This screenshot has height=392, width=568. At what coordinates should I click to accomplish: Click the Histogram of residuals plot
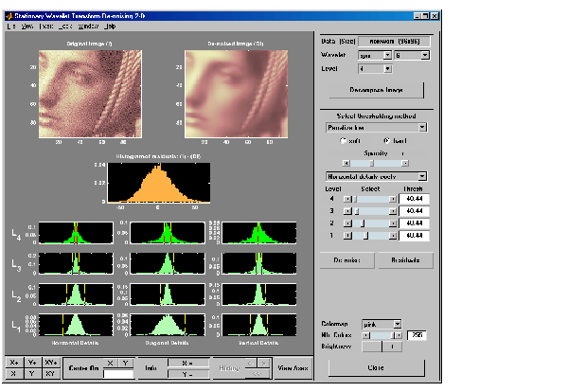click(159, 183)
